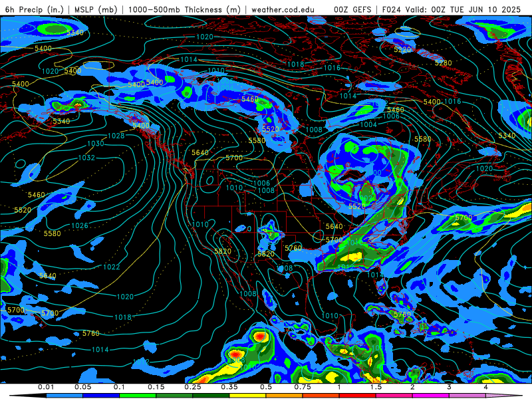Click the '3' legend value
Image resolution: width=532 pixels, height=399 pixels.
coord(450,387)
